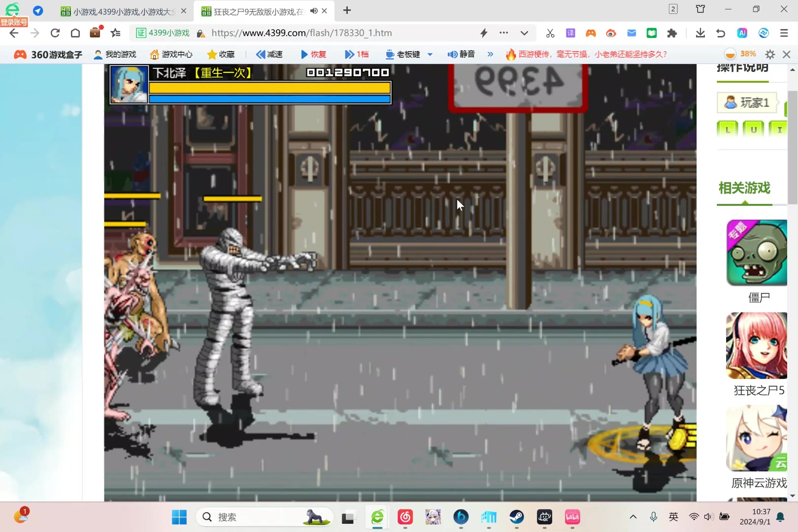Expand the address bar dropdown arrow
Screen dimensions: 798x532
tap(524, 33)
